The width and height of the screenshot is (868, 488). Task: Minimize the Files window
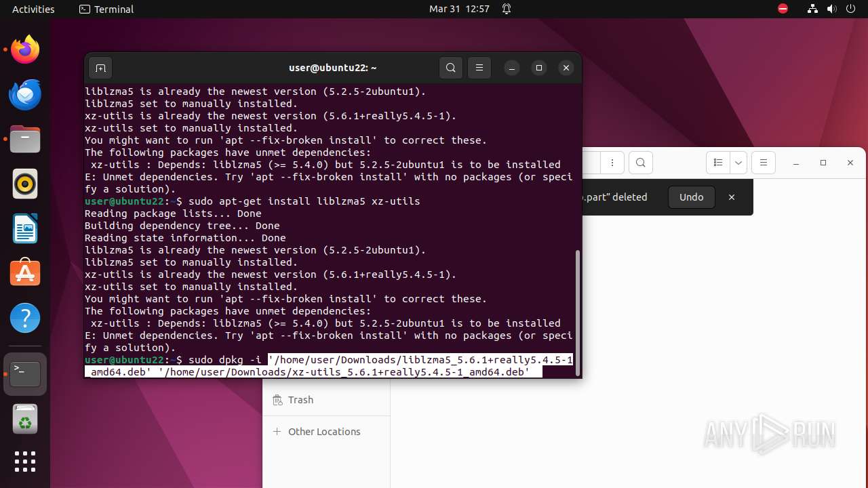tap(796, 163)
